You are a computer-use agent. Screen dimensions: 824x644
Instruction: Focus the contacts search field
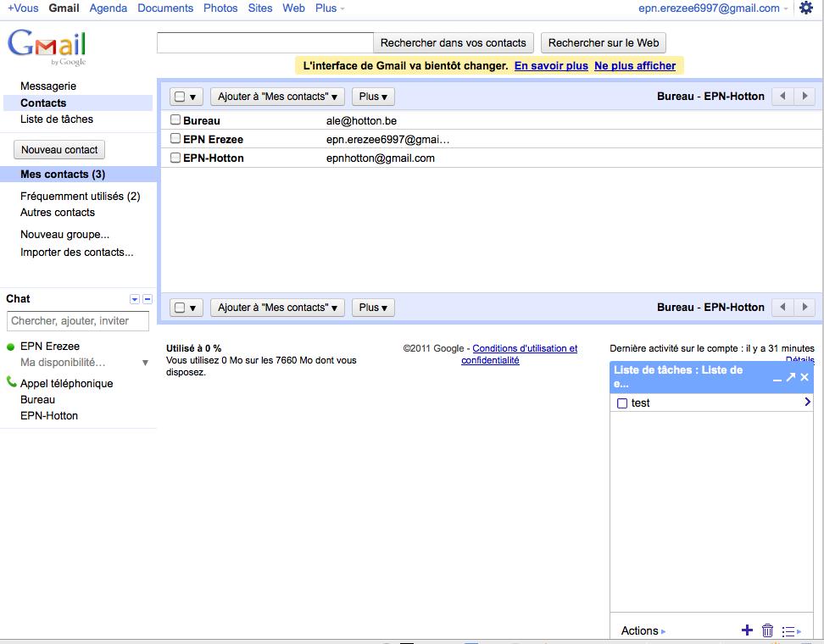[x=265, y=43]
